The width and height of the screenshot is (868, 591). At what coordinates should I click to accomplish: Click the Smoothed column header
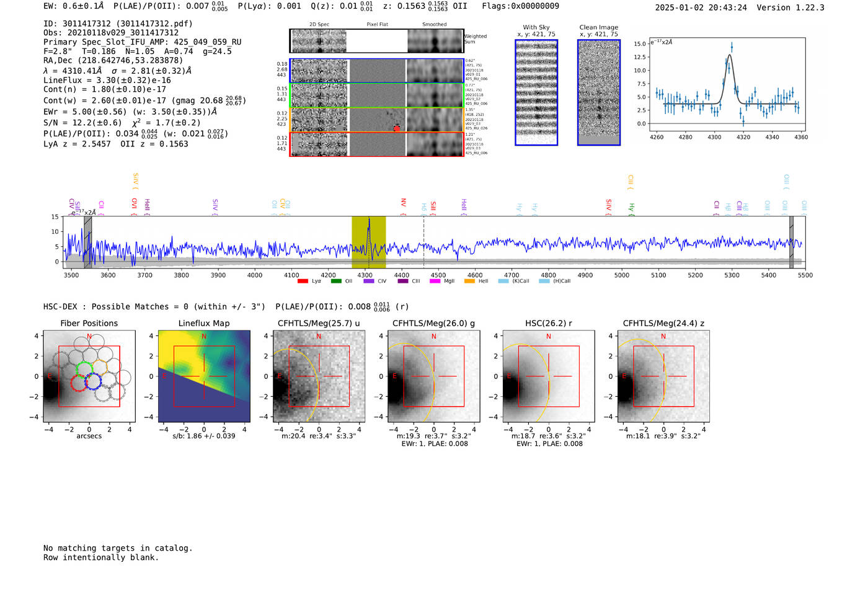[x=435, y=25]
